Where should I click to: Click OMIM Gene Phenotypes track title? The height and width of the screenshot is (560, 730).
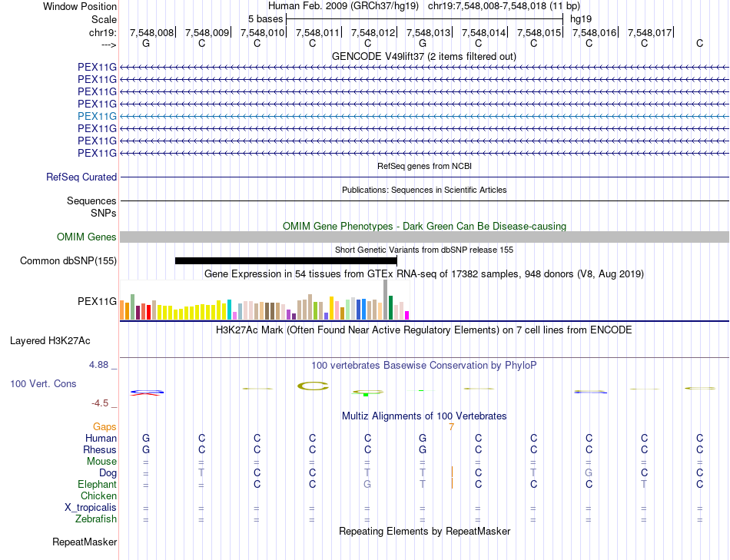[x=425, y=227]
